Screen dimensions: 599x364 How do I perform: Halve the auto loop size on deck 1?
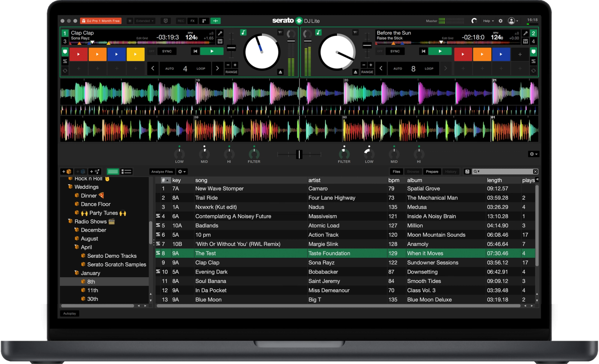coord(153,68)
